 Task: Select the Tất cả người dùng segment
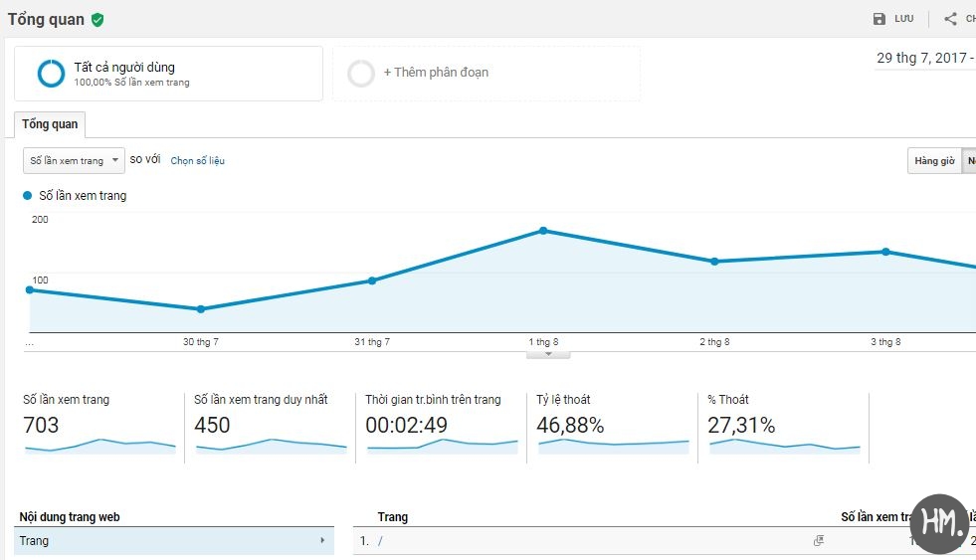coord(168,74)
